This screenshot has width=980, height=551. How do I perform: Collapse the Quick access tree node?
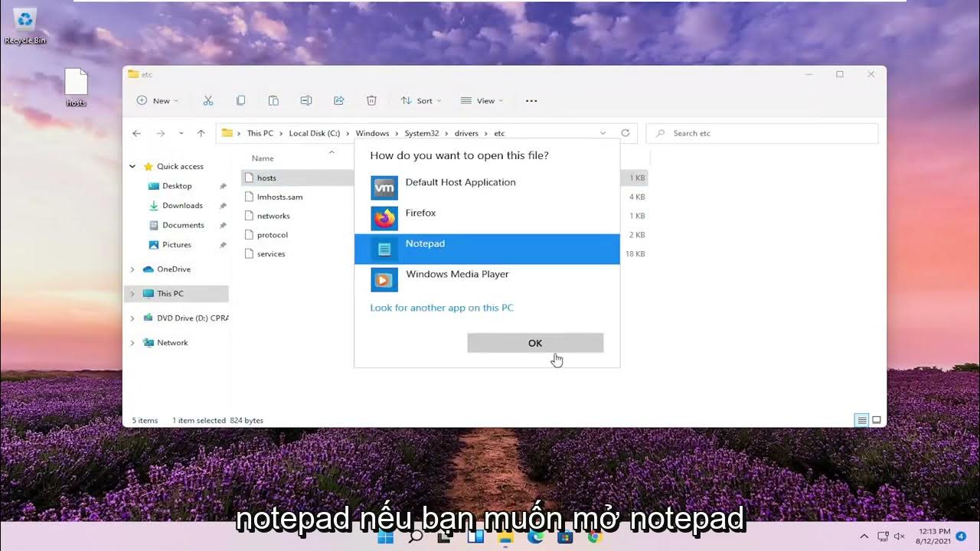pyautogui.click(x=132, y=166)
